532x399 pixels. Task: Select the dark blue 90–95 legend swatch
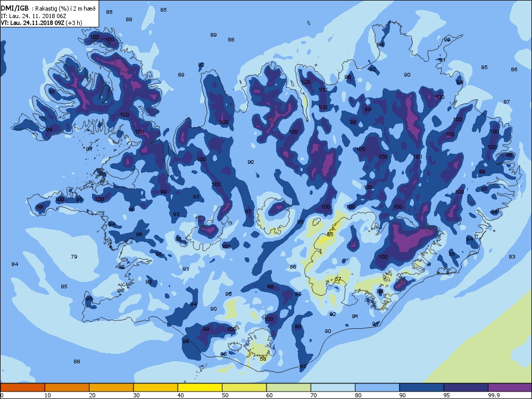click(x=422, y=387)
